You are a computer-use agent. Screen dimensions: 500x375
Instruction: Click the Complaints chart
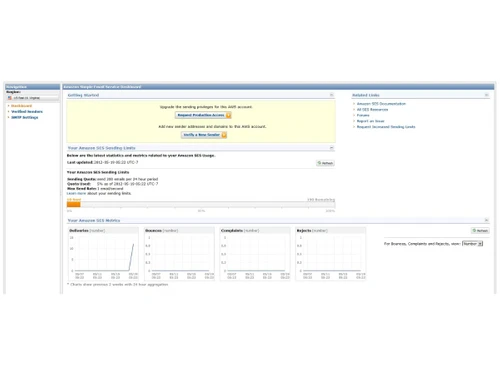coord(255,254)
